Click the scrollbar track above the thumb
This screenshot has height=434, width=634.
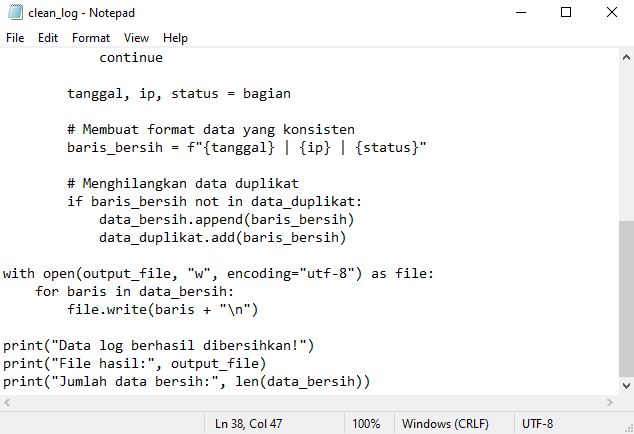[x=626, y=144]
